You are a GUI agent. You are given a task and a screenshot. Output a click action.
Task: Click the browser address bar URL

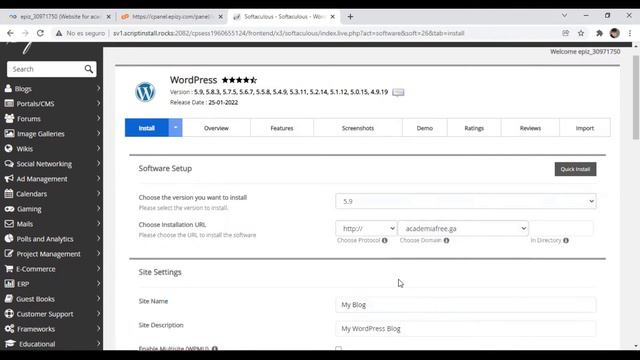pyautogui.click(x=289, y=33)
